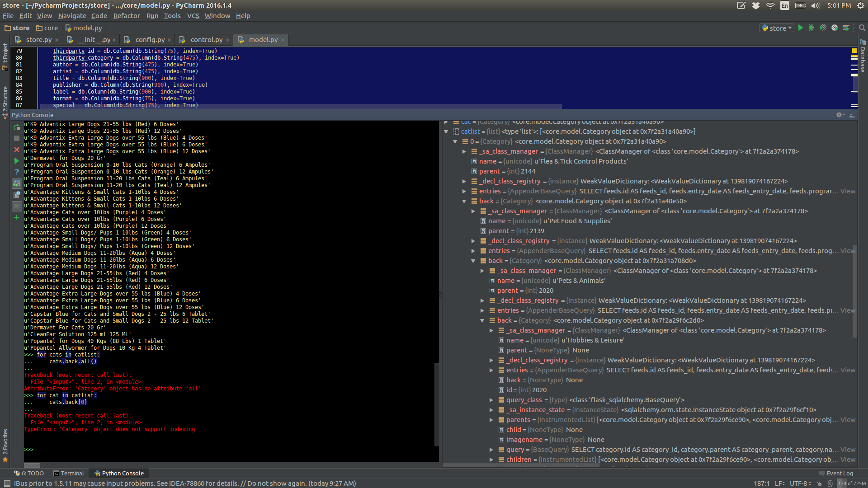This screenshot has width=868, height=488.
Task: Run store with coverage icon
Action: (823, 28)
